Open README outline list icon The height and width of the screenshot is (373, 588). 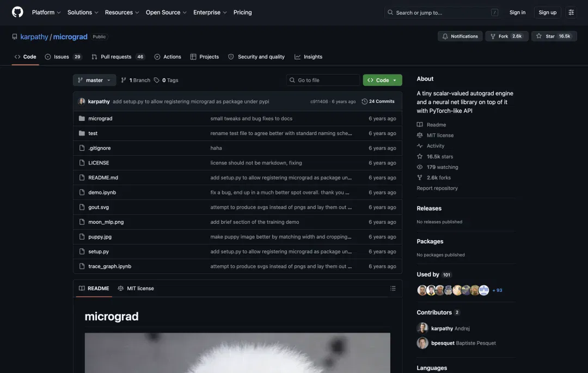(393, 288)
